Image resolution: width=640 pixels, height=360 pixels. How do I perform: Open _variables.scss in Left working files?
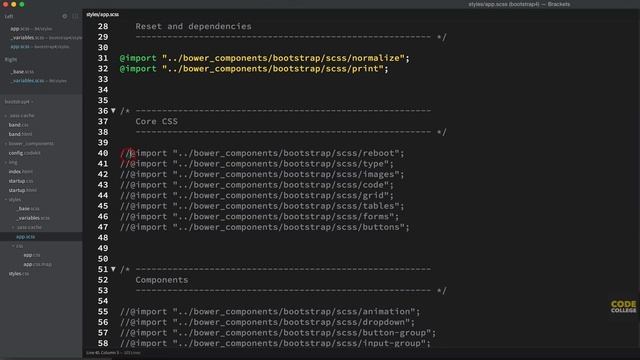46,38
